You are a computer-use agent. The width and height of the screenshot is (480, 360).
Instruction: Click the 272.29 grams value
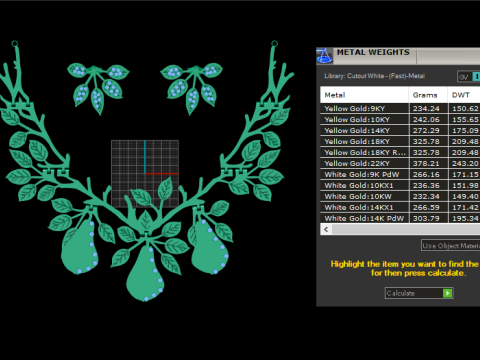coord(426,130)
